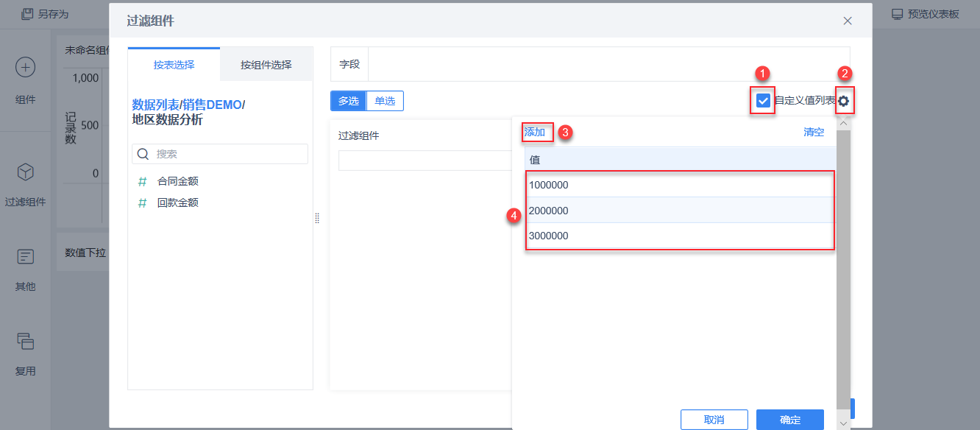Click the 组件 plus icon in sidebar
The height and width of the screenshot is (430, 980).
pos(26,68)
